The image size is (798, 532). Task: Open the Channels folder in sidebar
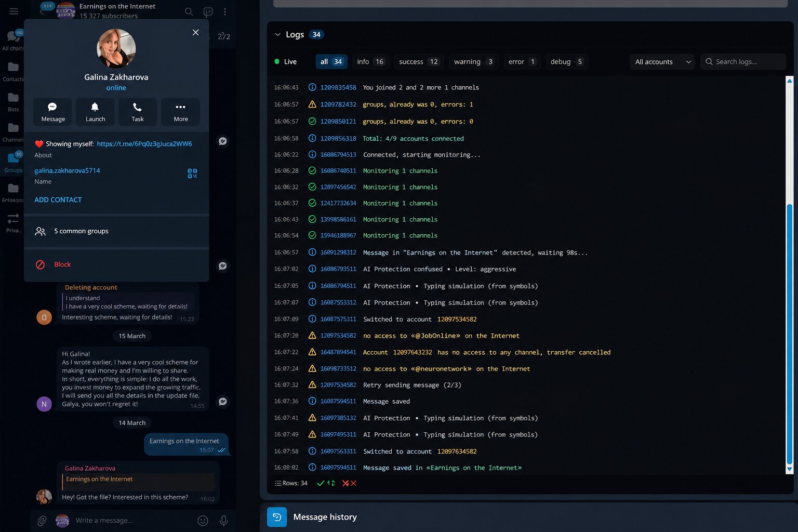pyautogui.click(x=13, y=132)
